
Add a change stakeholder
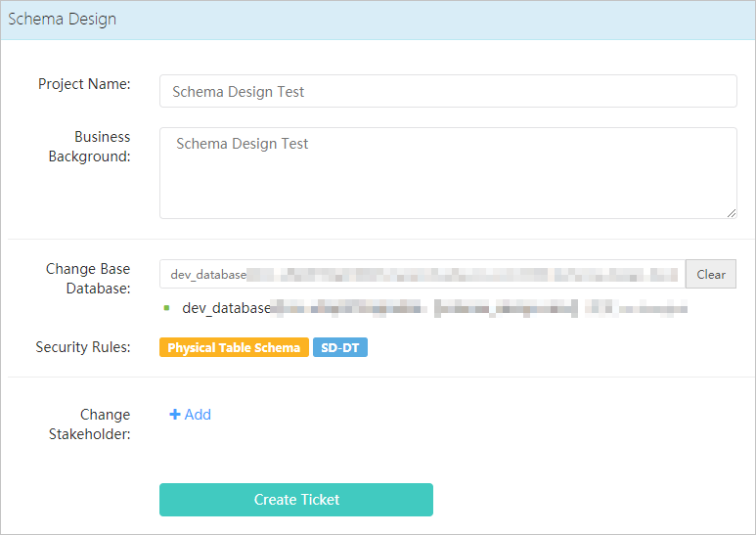click(x=190, y=415)
